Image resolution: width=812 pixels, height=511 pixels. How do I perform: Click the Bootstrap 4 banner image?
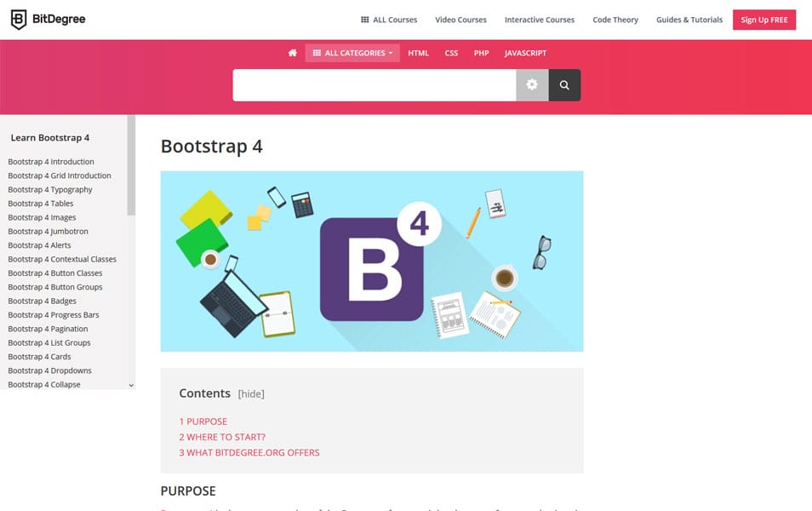(x=372, y=261)
